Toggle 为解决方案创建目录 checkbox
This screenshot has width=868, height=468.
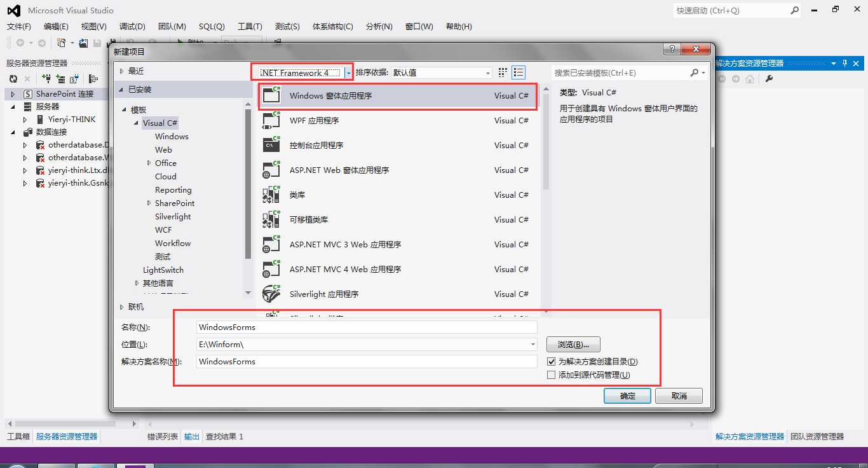551,361
